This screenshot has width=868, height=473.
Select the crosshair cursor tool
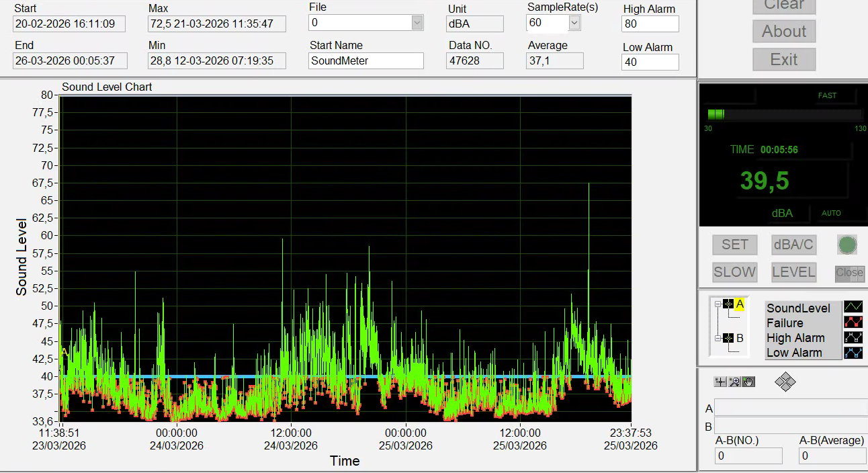[720, 382]
